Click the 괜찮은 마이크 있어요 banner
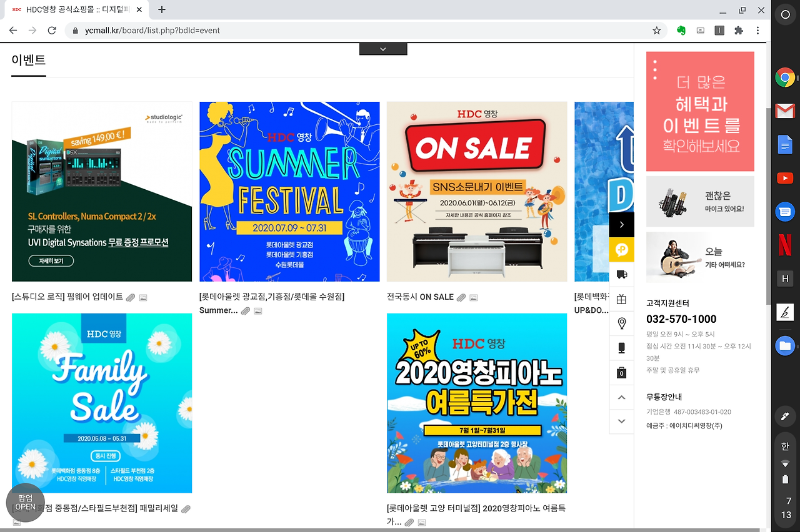Screen dimensions: 800x532 click(700, 202)
